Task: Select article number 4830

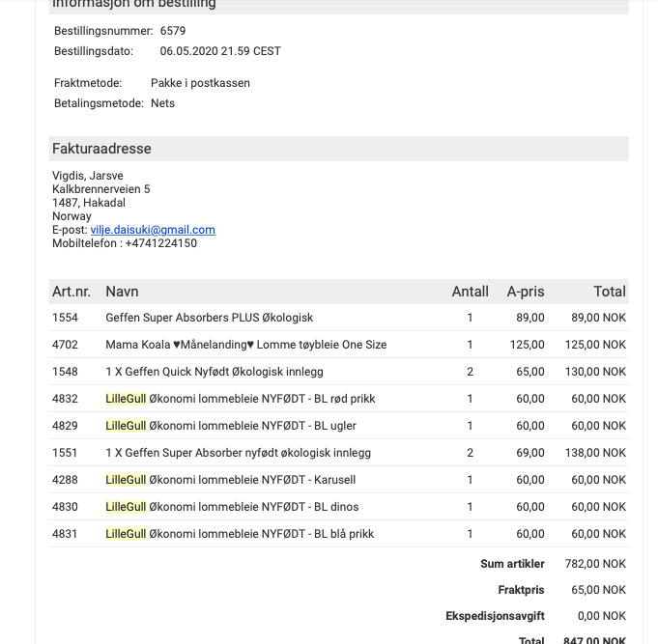Action: coord(65,507)
